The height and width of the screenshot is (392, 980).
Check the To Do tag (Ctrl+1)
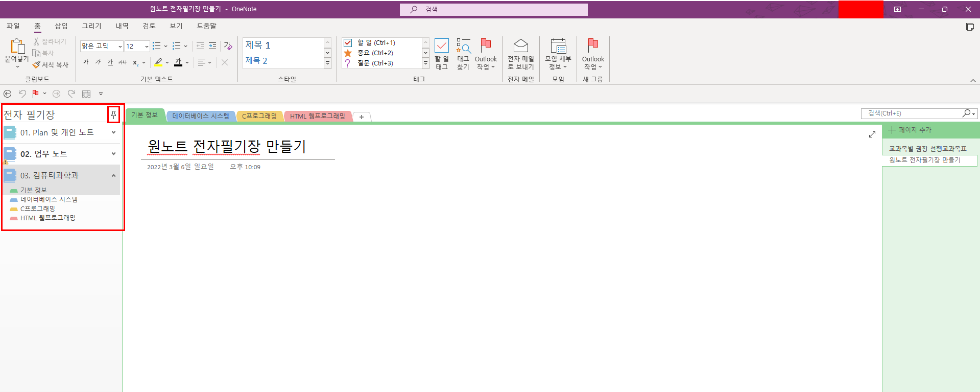pyautogui.click(x=348, y=43)
